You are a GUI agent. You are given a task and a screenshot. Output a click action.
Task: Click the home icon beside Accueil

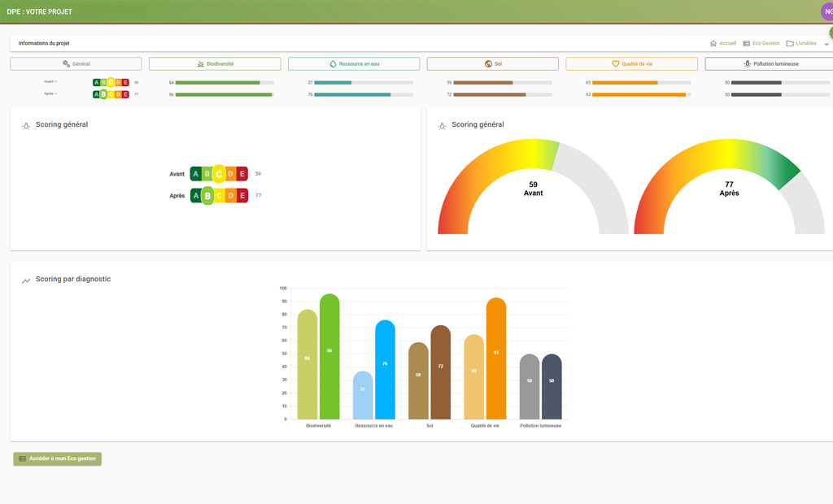tap(713, 43)
